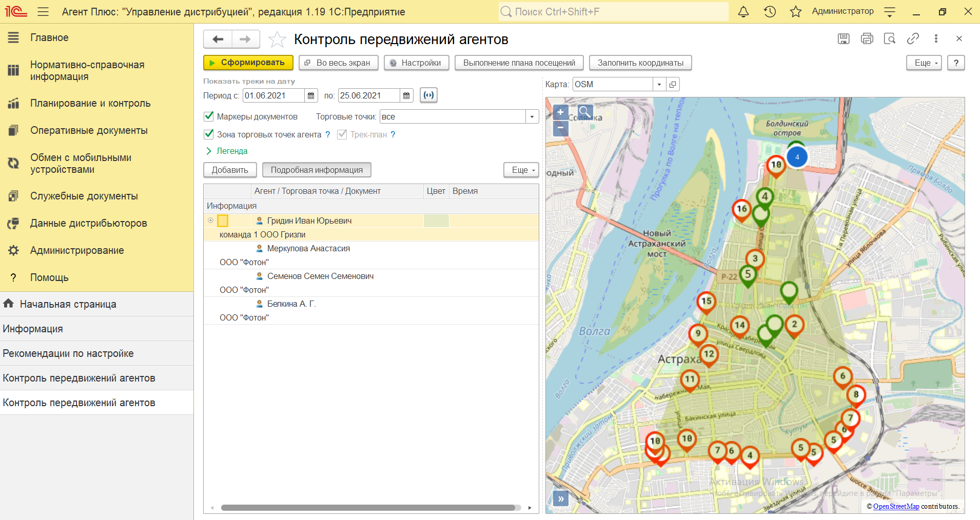The height and width of the screenshot is (520, 980).
Task: Open service menu icon next to Администратор
Action: coord(890,11)
